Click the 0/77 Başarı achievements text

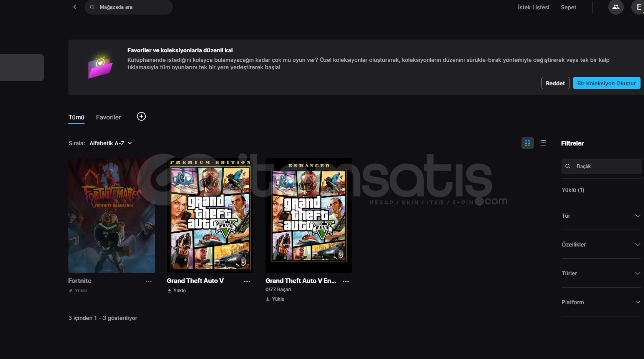coord(278,290)
